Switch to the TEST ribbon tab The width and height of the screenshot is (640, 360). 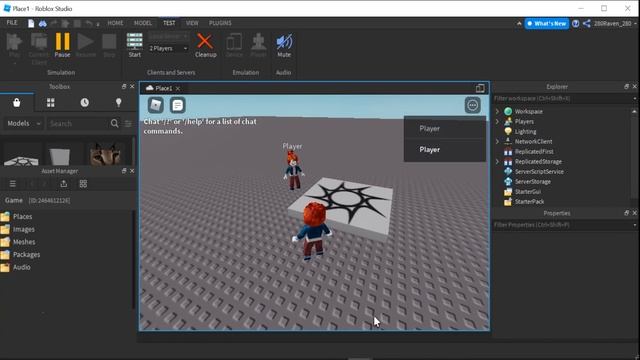click(x=169, y=23)
